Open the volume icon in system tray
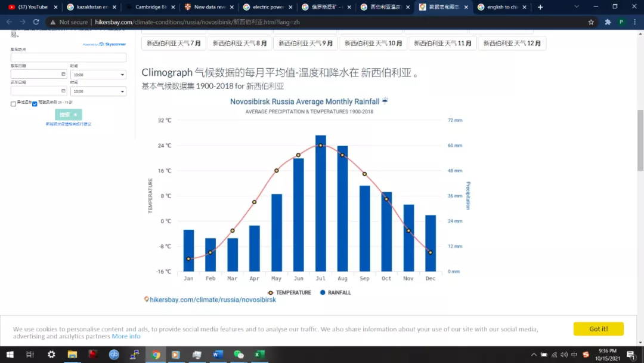This screenshot has width=644, height=363. [x=564, y=355]
